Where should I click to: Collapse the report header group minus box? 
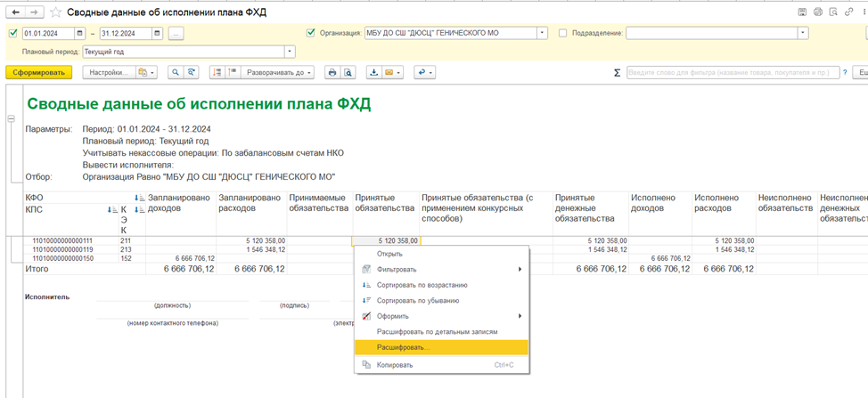click(11, 118)
